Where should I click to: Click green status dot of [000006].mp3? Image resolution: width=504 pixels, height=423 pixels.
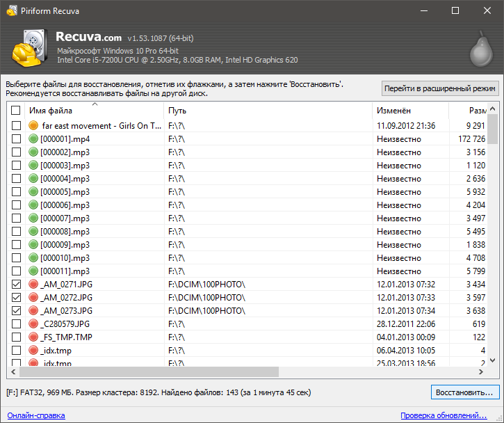(x=33, y=205)
